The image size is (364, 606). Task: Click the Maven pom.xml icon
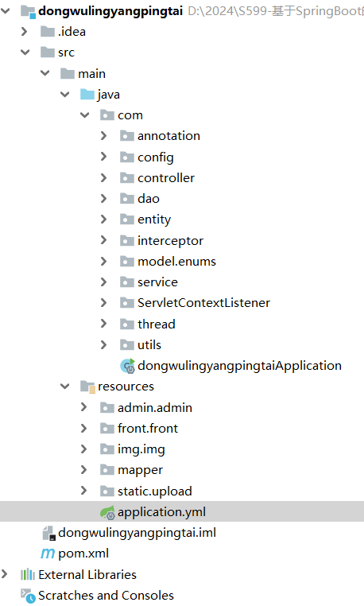(x=48, y=554)
